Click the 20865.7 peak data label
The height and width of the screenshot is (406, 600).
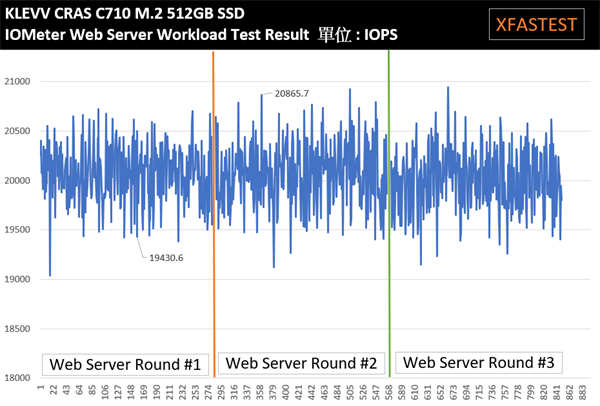pos(292,93)
